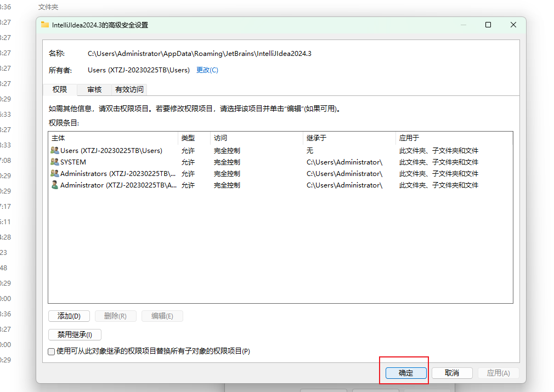Click 此文件夹、子文件夹和文件 in the Administrator row
Viewport: 554px width, 392px height.
pyautogui.click(x=439, y=185)
